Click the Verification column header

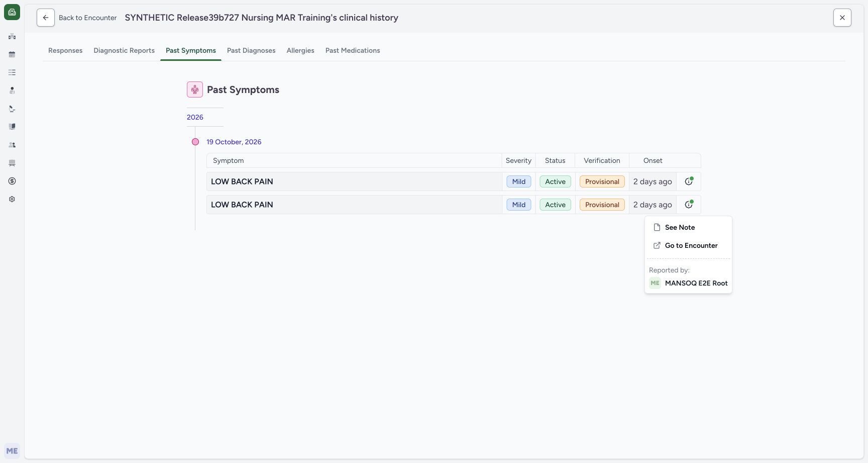(x=602, y=160)
